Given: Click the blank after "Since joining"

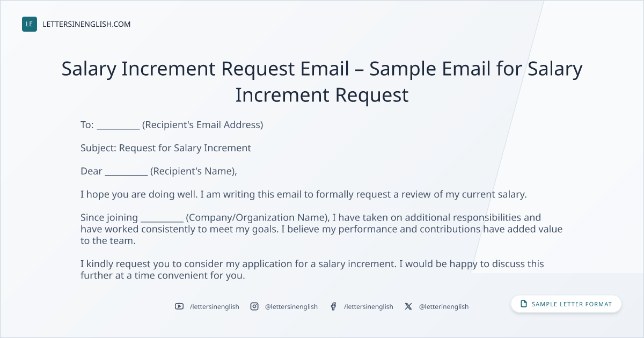Looking at the screenshot, I should [162, 219].
